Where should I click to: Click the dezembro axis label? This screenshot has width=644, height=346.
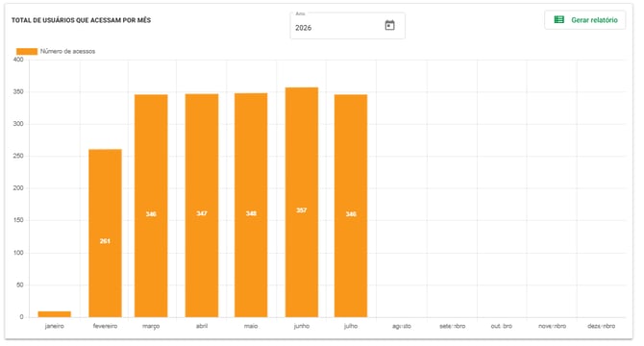click(x=602, y=326)
